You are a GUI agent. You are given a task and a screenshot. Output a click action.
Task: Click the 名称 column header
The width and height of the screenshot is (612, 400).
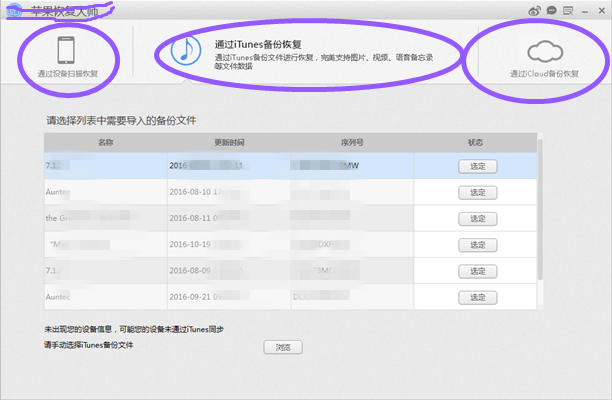click(105, 142)
